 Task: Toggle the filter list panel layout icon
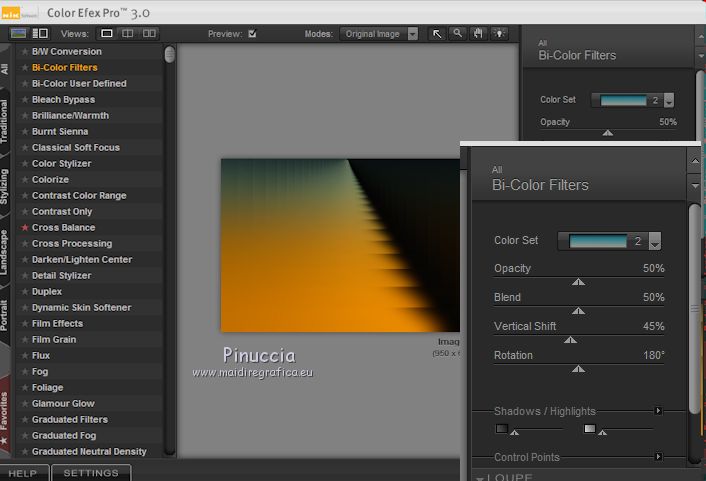(40, 33)
